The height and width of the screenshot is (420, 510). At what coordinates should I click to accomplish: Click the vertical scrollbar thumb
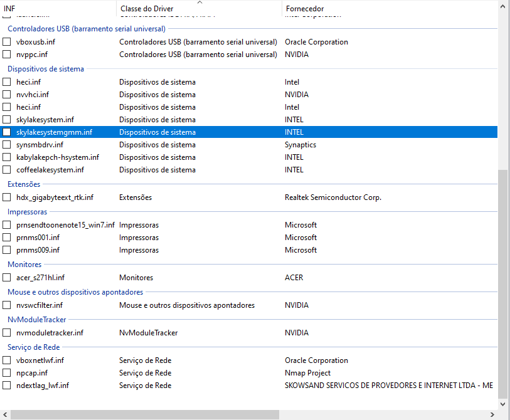tap(503, 284)
